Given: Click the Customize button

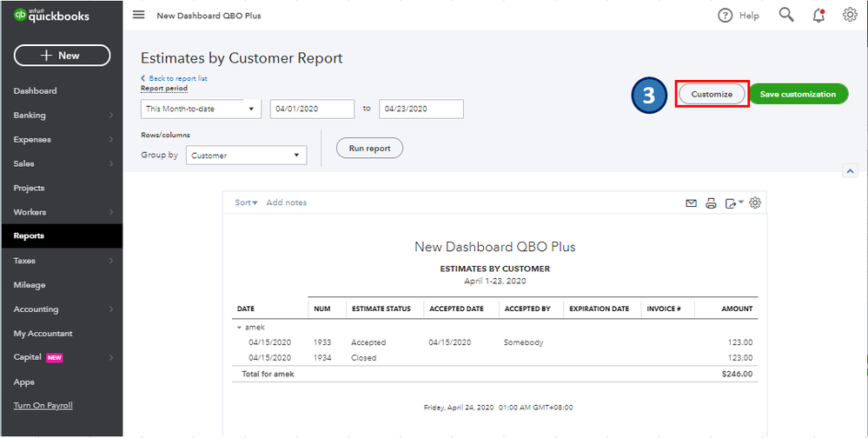Looking at the screenshot, I should (712, 94).
